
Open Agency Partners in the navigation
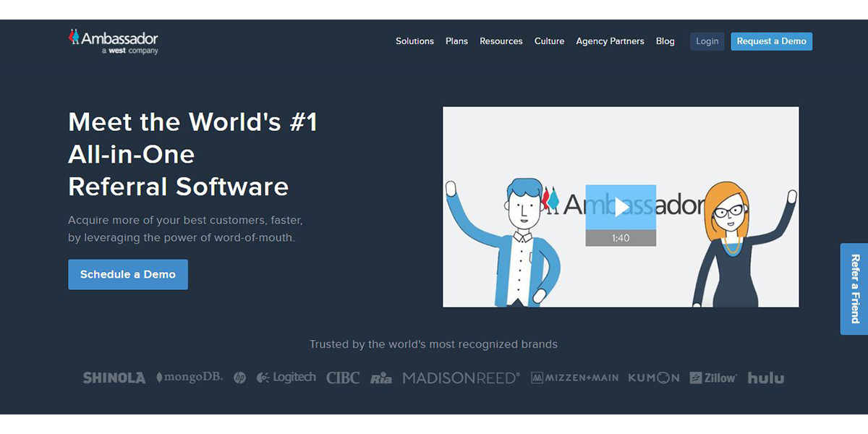point(610,41)
